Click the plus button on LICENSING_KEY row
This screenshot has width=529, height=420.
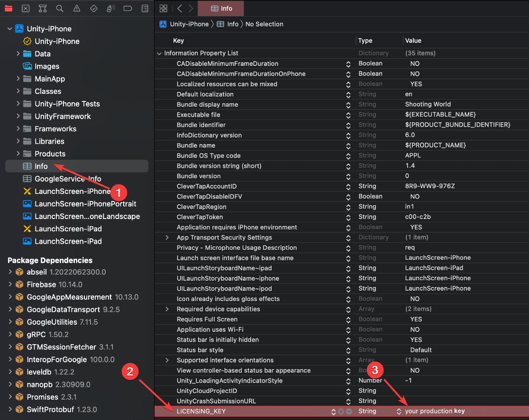tap(341, 411)
